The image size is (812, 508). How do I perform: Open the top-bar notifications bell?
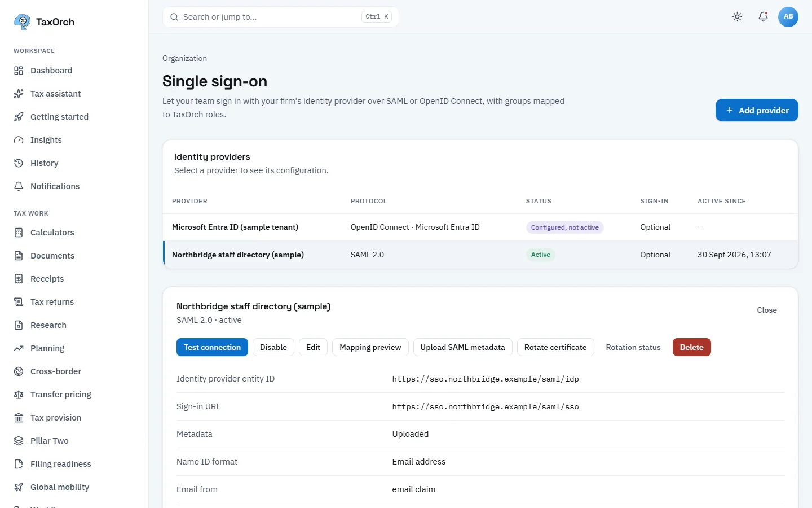pyautogui.click(x=763, y=17)
